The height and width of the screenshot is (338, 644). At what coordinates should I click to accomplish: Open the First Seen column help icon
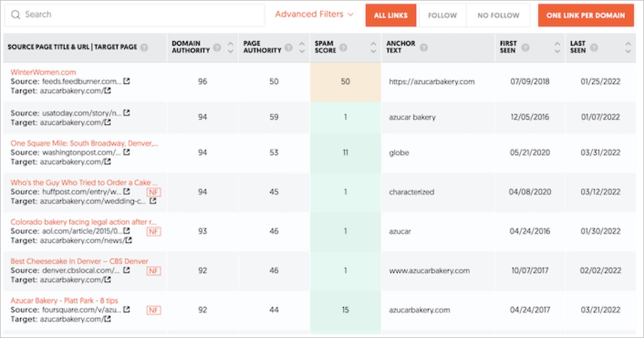pyautogui.click(x=526, y=47)
